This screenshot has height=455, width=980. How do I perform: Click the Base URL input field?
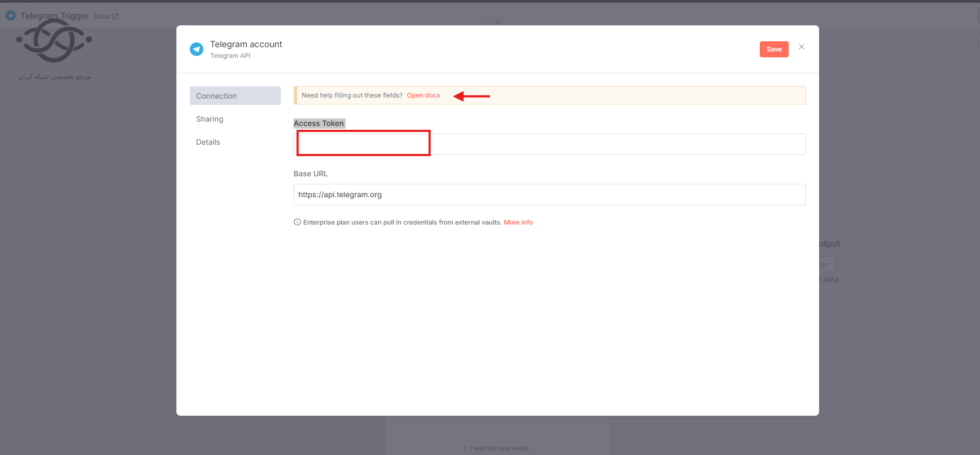(x=549, y=195)
